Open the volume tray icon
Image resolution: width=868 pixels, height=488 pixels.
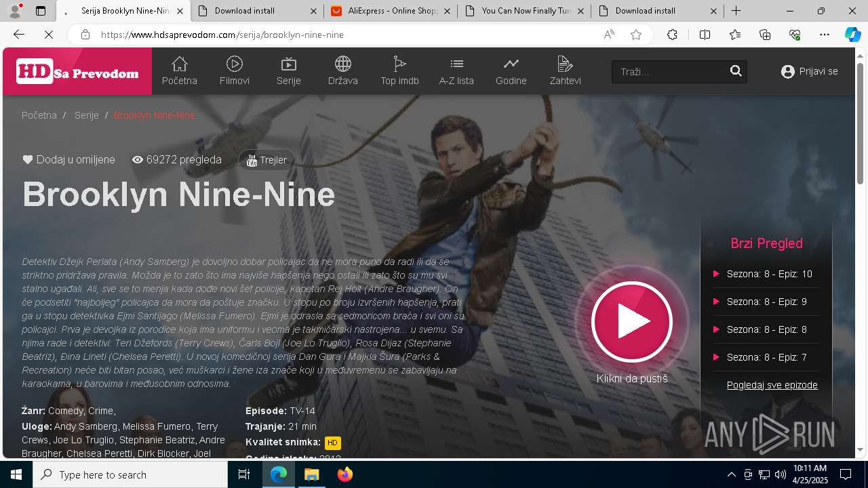(781, 474)
